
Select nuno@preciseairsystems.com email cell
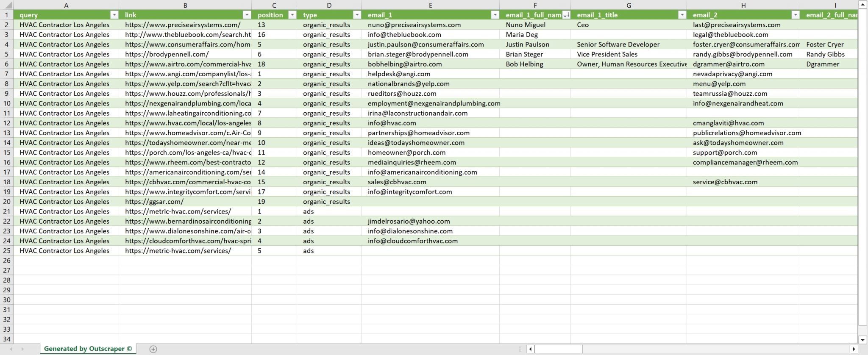coord(431,25)
